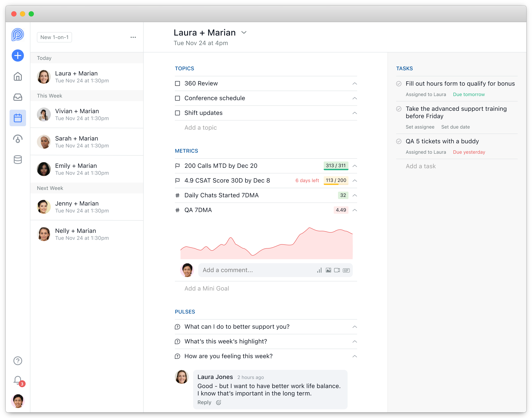The height and width of the screenshot is (418, 532).
Task: Click Set due date link
Action: pyautogui.click(x=455, y=127)
